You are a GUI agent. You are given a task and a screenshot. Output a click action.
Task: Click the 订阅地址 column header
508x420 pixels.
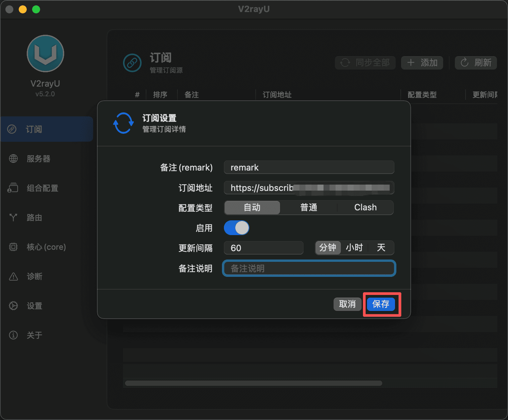click(x=277, y=95)
